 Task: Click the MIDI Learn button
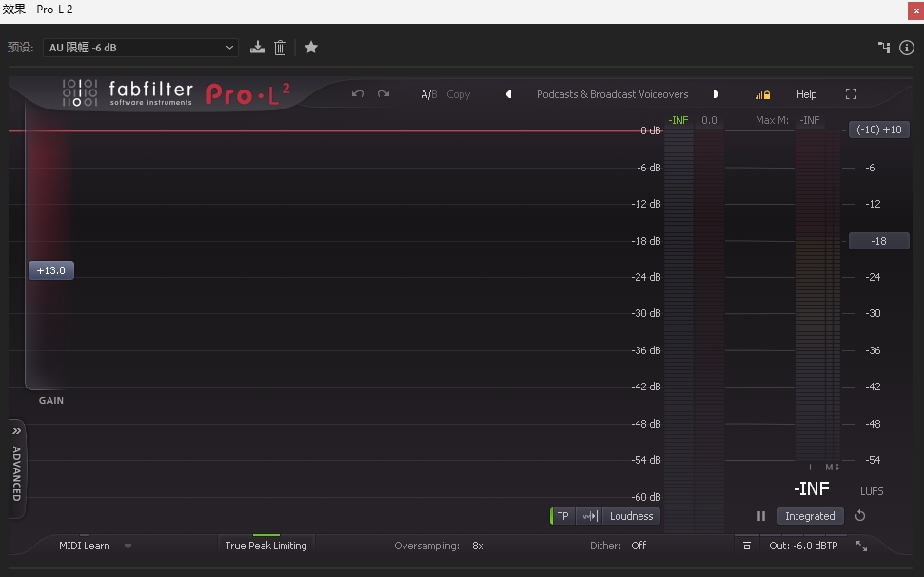coord(85,546)
